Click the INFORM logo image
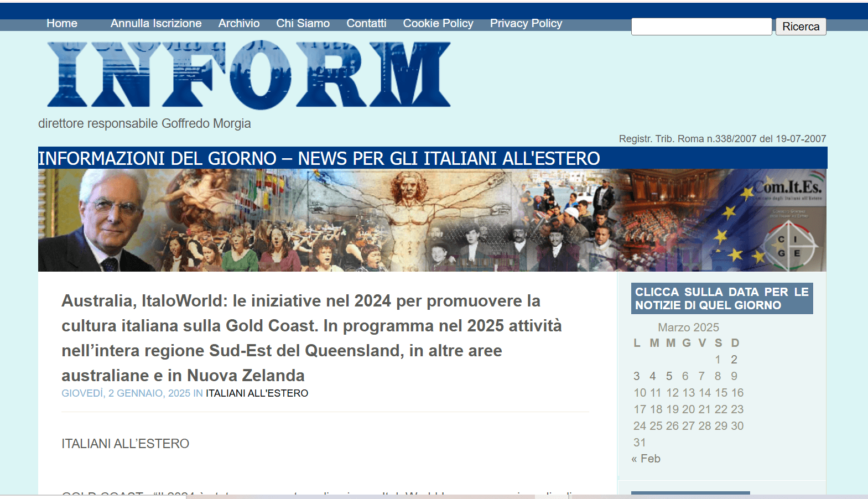Viewport: 868px width, 499px height. coord(249,74)
